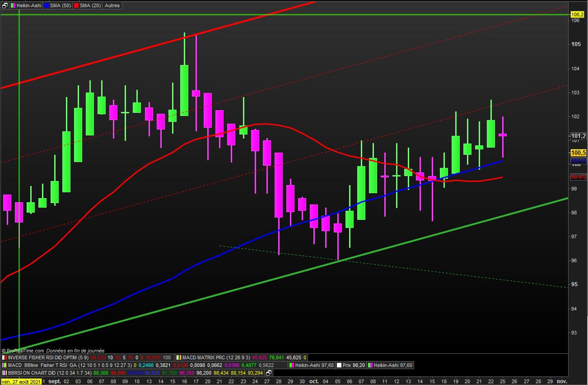Viewport: 588px width, 385px height.
Task: Click the sept. month label on time axis
Action: (x=55, y=381)
